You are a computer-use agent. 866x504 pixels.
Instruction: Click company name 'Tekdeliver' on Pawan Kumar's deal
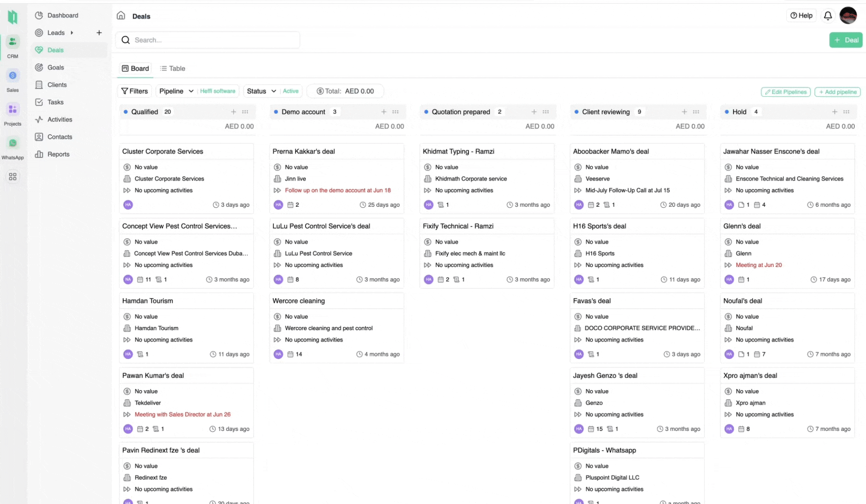pyautogui.click(x=147, y=403)
